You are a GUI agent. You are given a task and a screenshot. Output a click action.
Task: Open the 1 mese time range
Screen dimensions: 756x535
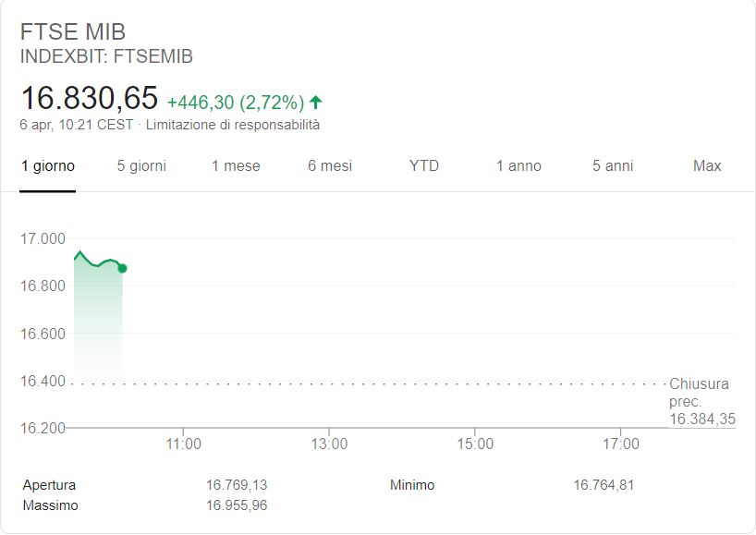click(236, 166)
